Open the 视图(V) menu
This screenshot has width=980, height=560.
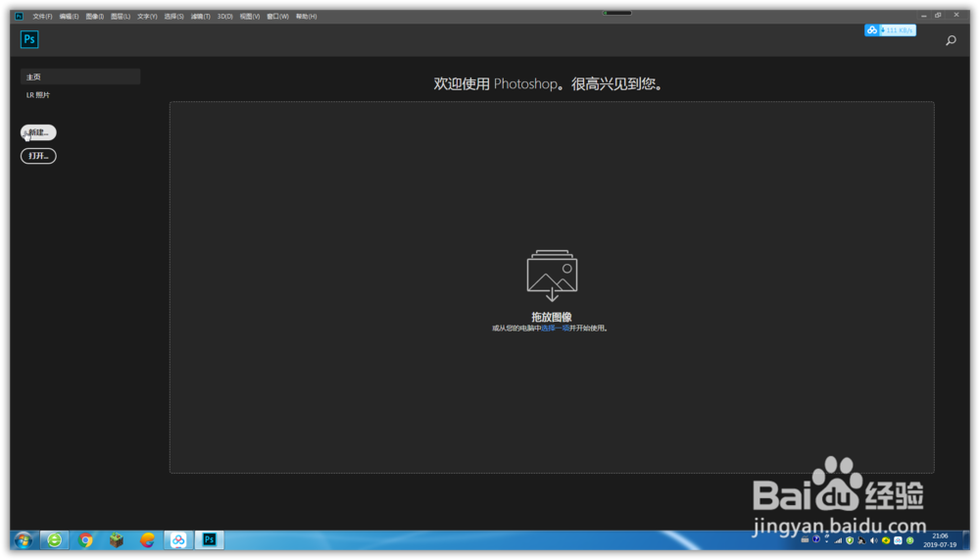coord(249,17)
